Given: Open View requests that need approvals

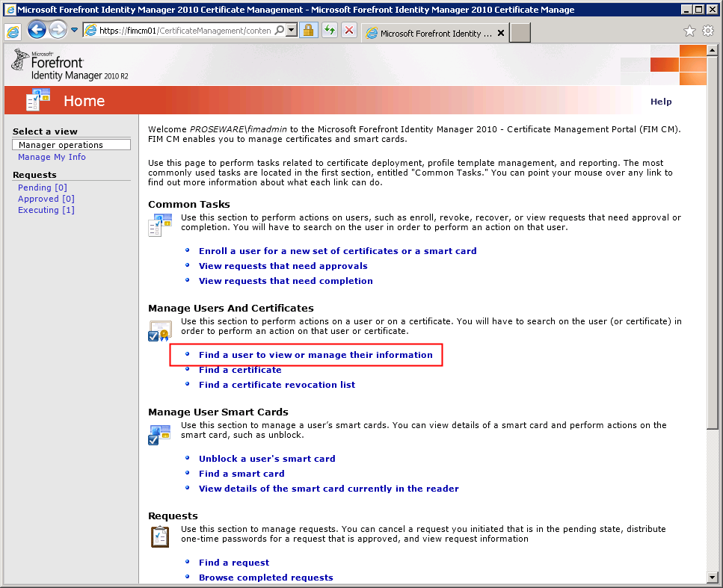Looking at the screenshot, I should point(283,266).
